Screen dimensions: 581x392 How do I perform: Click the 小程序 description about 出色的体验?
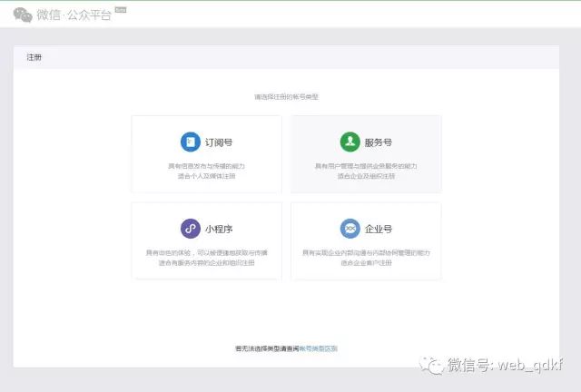[x=206, y=257]
